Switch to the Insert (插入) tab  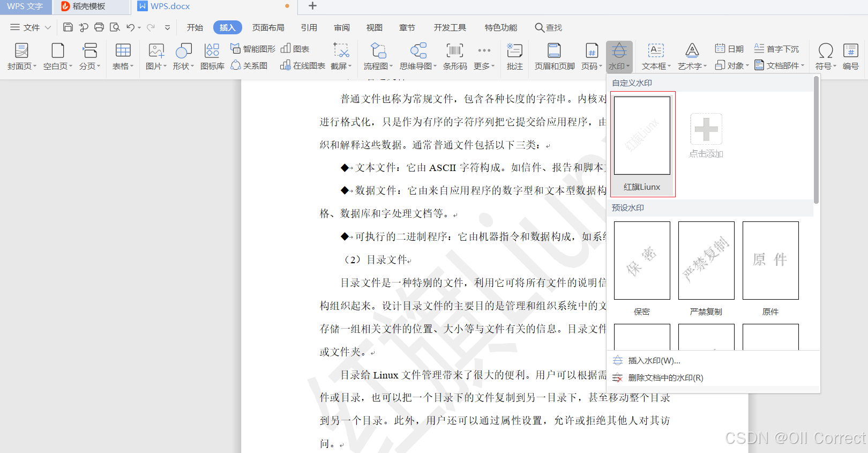(227, 27)
